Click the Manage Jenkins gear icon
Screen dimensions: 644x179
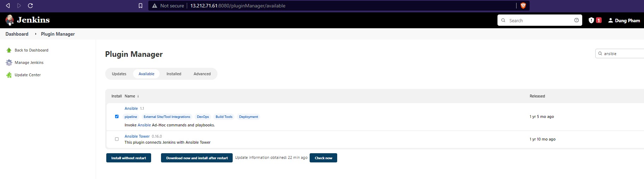coord(9,62)
